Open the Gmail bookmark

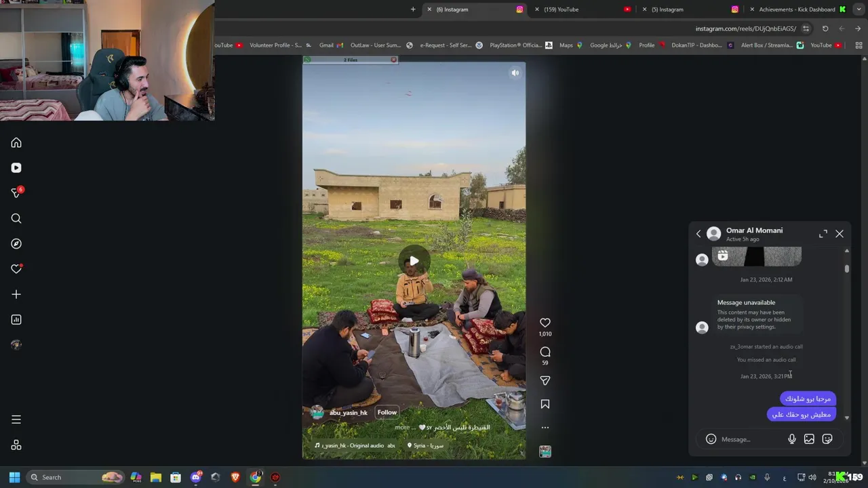pyautogui.click(x=332, y=45)
